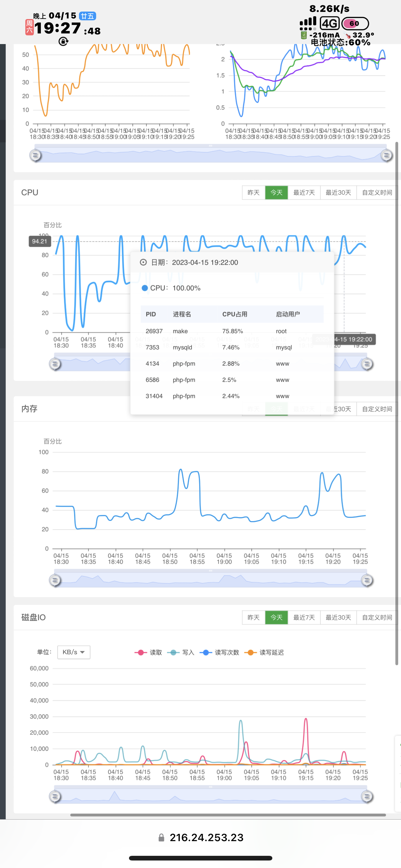This screenshot has height=868, width=401.
Task: Toggle the 写入 series in disk IO legend
Action: pyautogui.click(x=181, y=652)
